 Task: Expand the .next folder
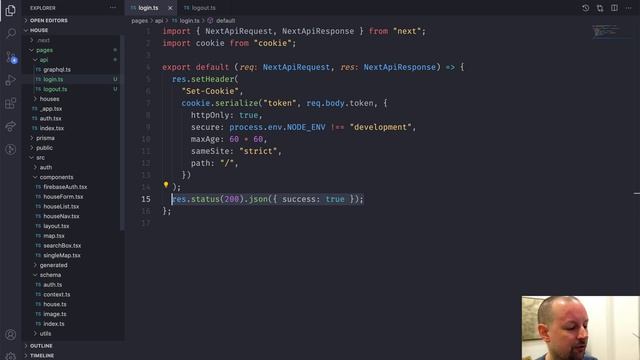(43, 40)
